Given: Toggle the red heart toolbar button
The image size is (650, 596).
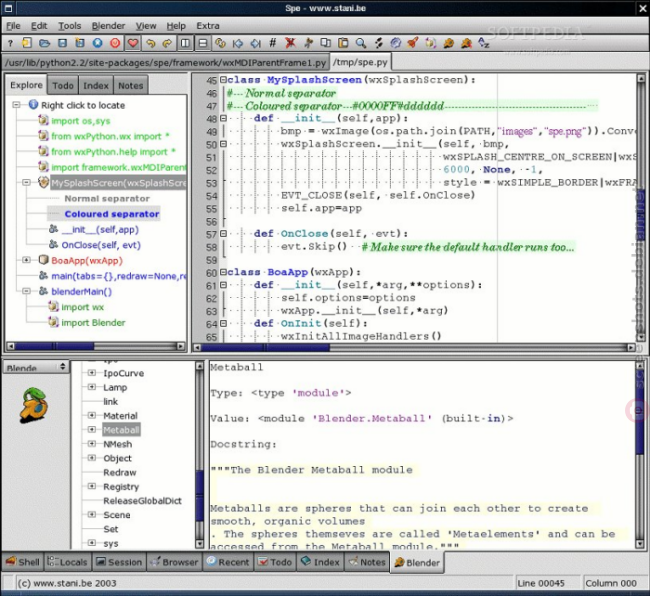Looking at the screenshot, I should coord(133,43).
